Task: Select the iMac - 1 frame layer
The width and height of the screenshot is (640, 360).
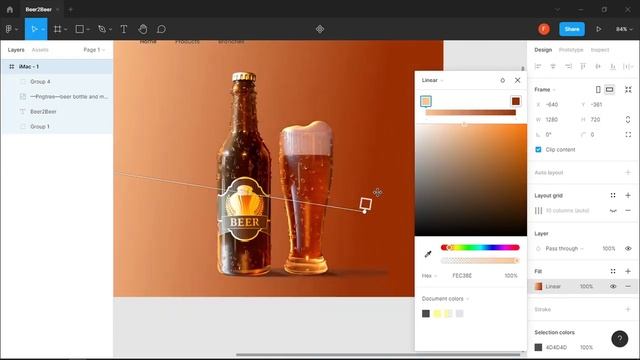Action: point(57,67)
